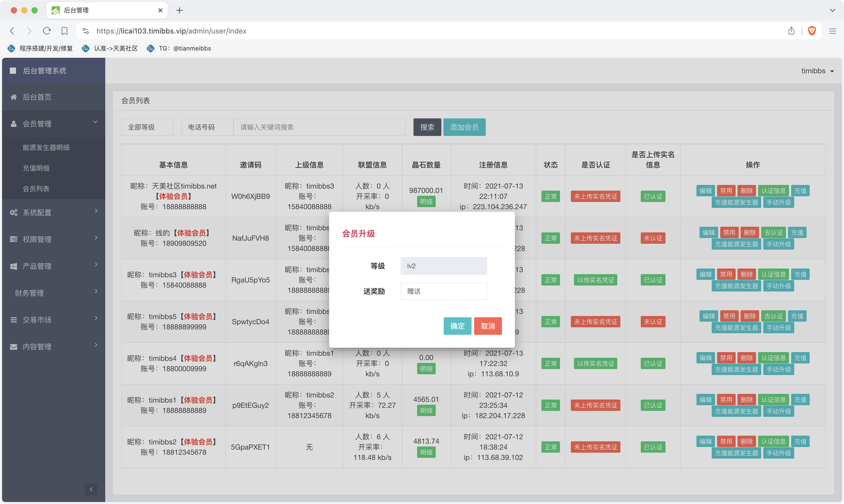Open the TG: @tianmeibbs bookmark

coord(179,48)
